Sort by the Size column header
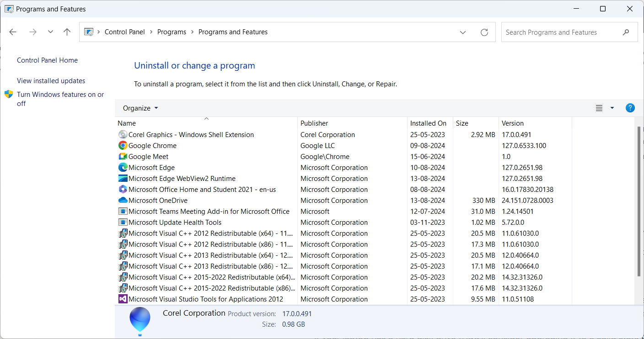This screenshot has width=644, height=339. click(x=476, y=123)
